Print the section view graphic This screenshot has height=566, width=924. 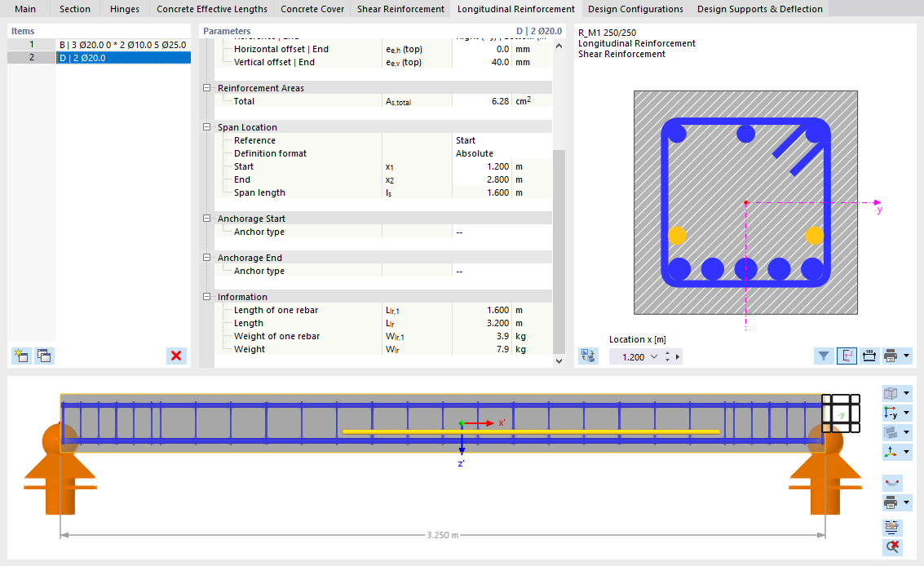point(891,356)
